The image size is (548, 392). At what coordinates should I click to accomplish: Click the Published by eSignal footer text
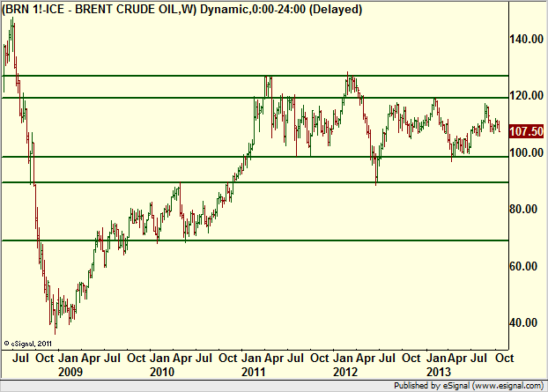pos(469,386)
